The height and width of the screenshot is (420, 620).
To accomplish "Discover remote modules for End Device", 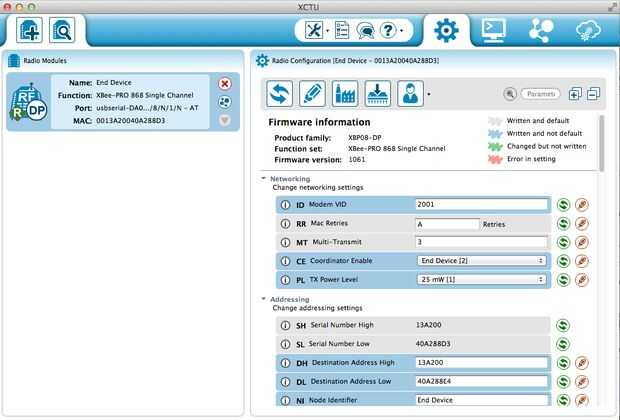I will point(225,102).
